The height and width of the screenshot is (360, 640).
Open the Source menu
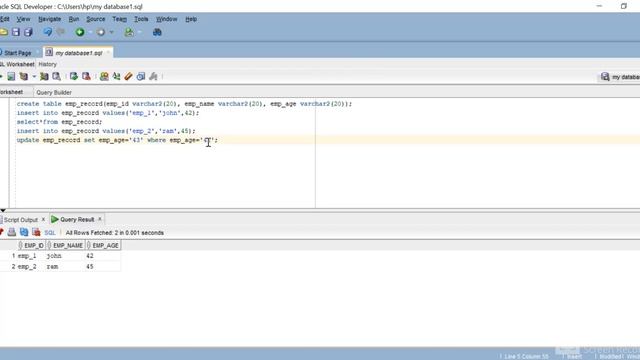point(96,19)
